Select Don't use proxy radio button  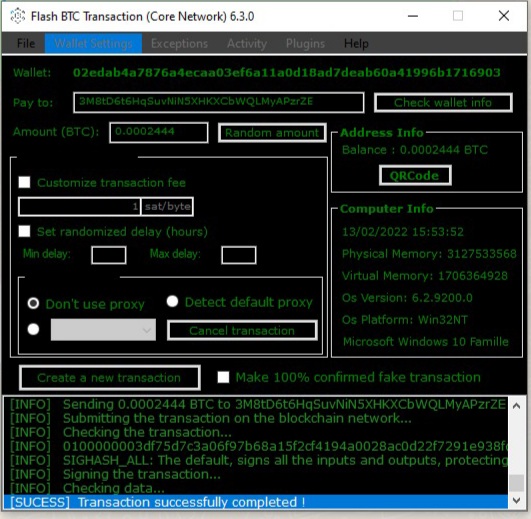[x=33, y=303]
